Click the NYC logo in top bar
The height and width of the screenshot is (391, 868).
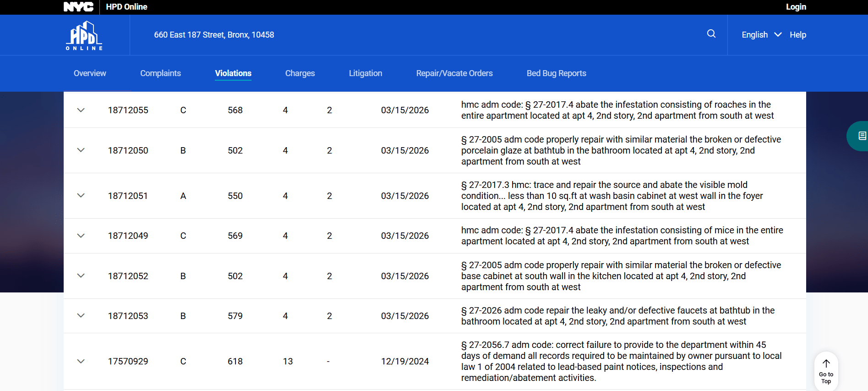[x=78, y=7]
